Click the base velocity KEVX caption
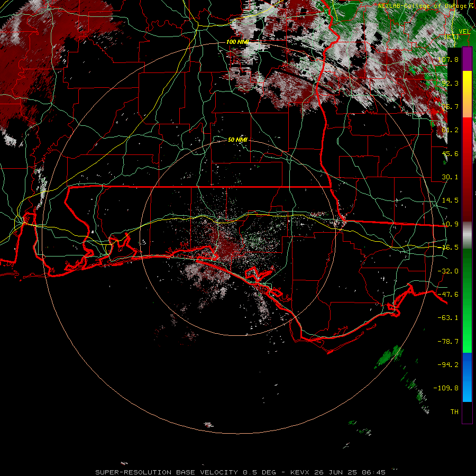 [x=241, y=472]
